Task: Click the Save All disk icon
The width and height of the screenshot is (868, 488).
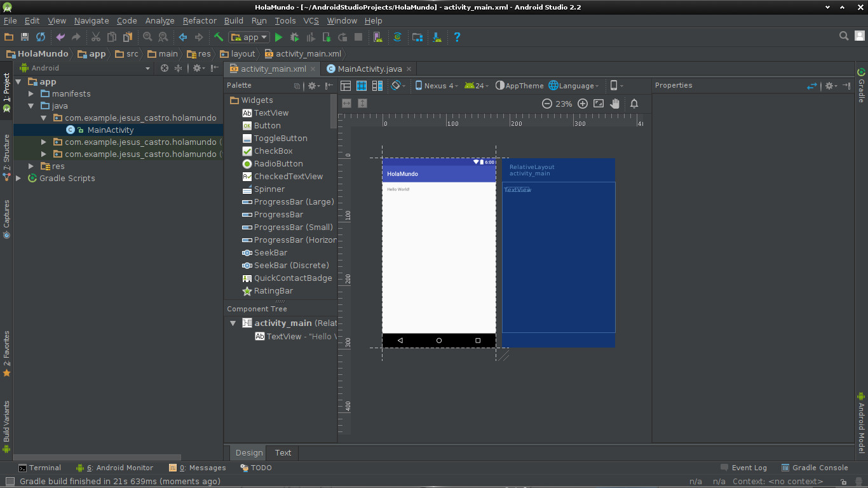Action: 25,37
